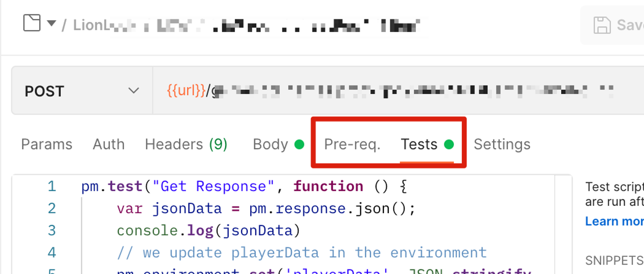Open the Auth tab

pos(109,144)
